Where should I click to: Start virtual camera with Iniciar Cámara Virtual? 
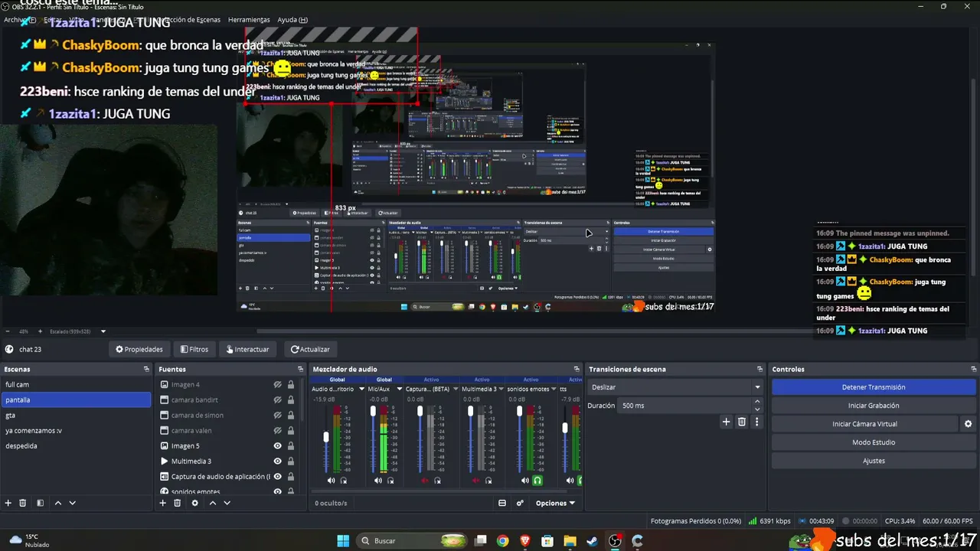[x=864, y=424]
